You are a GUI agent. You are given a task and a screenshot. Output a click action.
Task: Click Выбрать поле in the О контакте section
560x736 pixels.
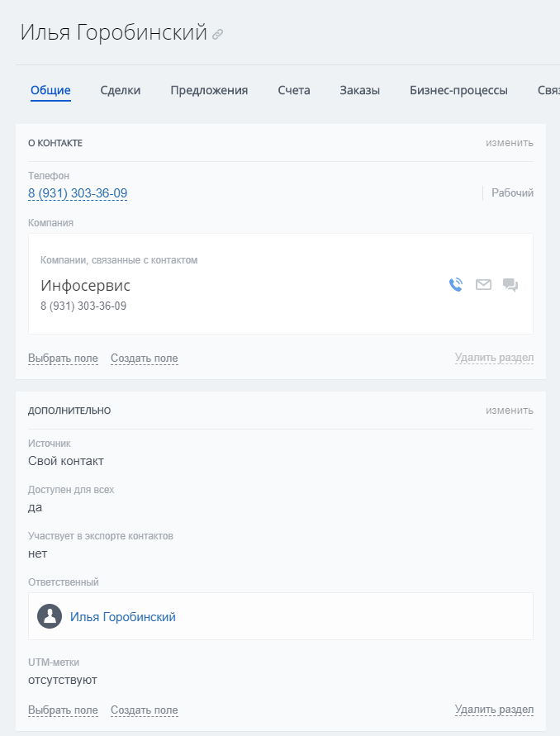63,359
